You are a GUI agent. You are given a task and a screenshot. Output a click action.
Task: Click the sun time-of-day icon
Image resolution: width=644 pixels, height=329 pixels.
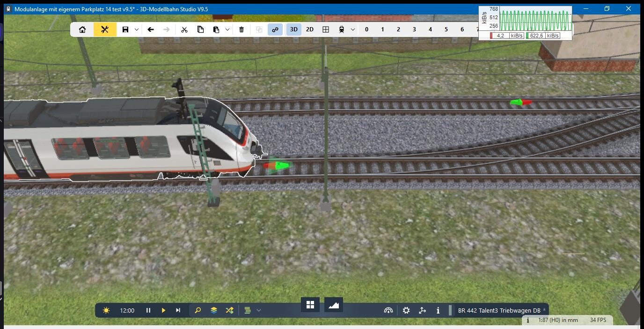[x=106, y=310]
